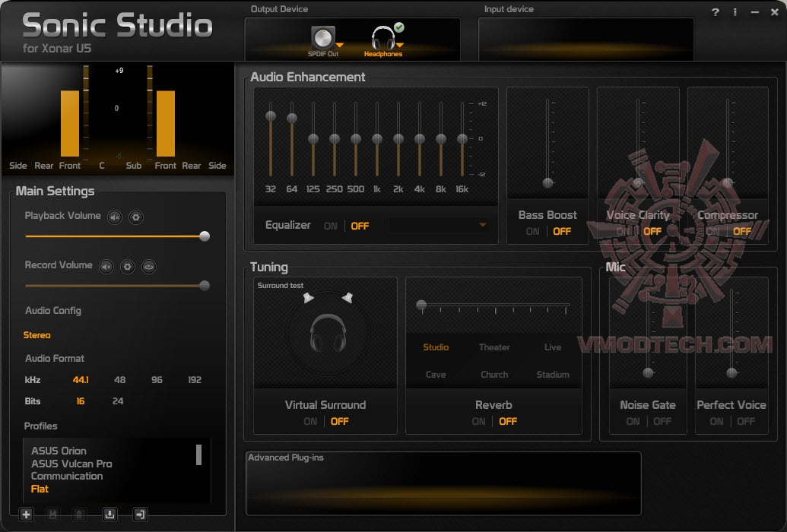Set Voice Clarity to OFF
Screen dimensions: 787x532
click(652, 231)
